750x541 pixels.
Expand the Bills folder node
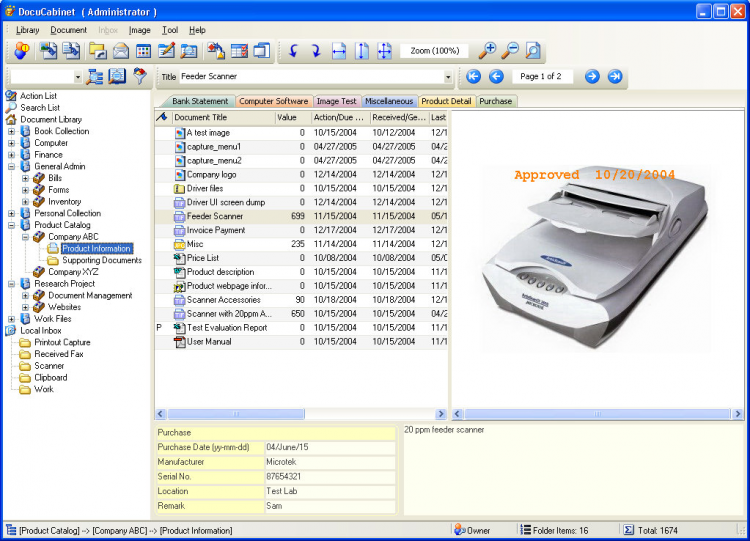tap(26, 178)
